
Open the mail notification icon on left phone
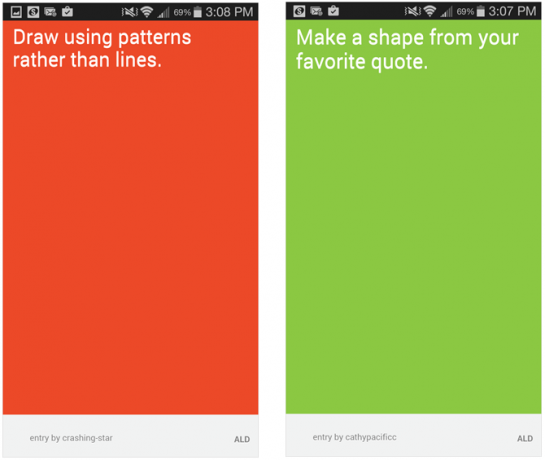coord(50,12)
